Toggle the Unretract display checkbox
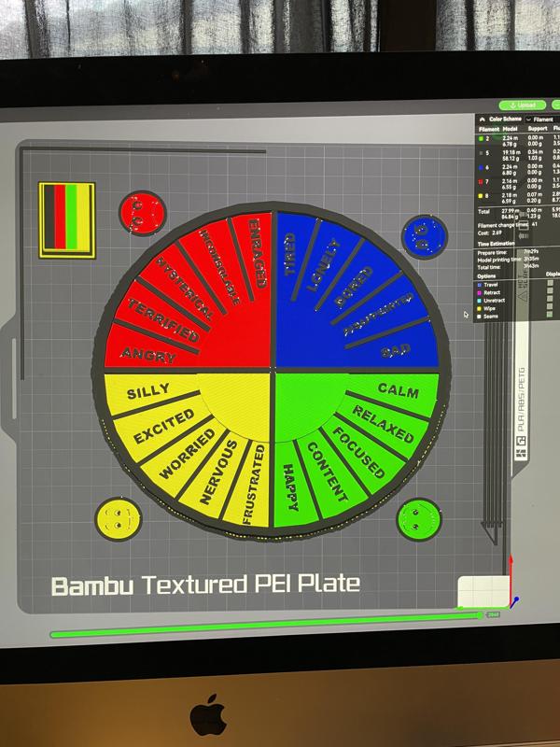 click(x=550, y=298)
